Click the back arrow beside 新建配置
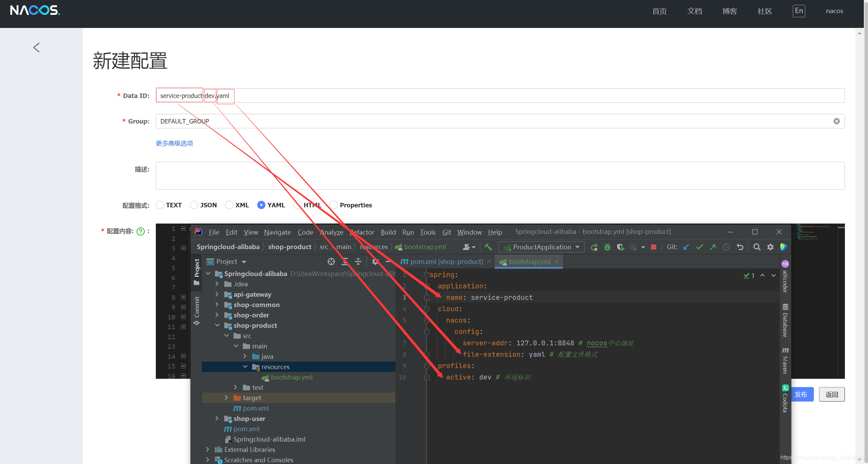Screen dimensions: 868x464 click(37, 48)
